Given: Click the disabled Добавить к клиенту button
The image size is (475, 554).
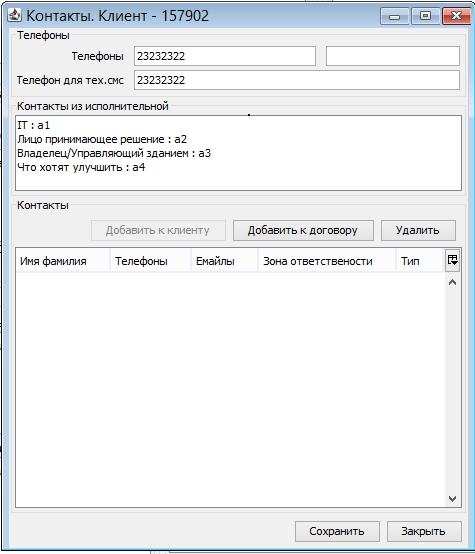Looking at the screenshot, I should pos(158,230).
